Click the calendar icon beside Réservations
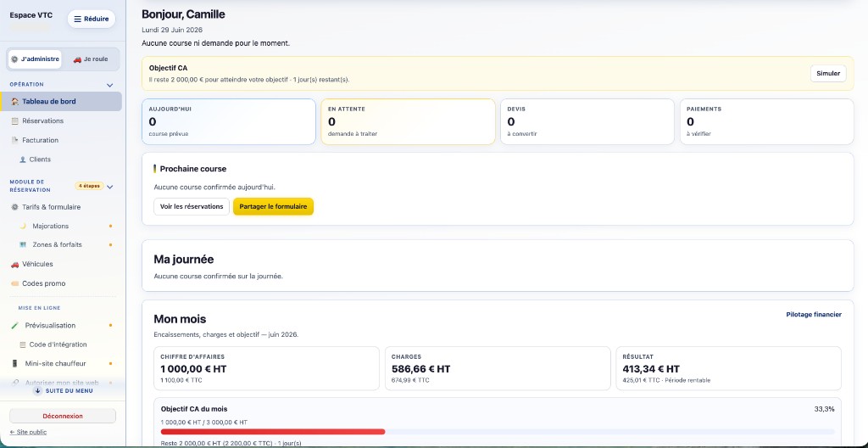The width and height of the screenshot is (868, 448). pos(15,120)
